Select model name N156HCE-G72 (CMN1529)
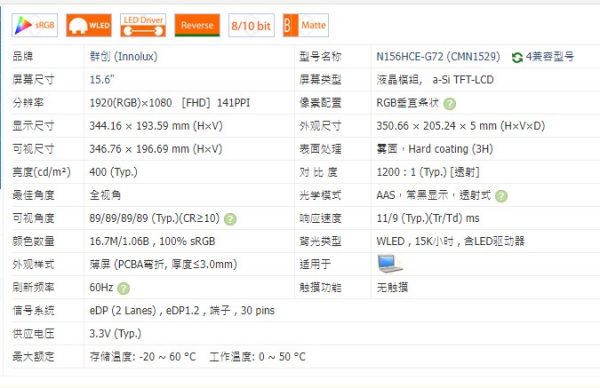The image size is (600, 388). pyautogui.click(x=438, y=57)
